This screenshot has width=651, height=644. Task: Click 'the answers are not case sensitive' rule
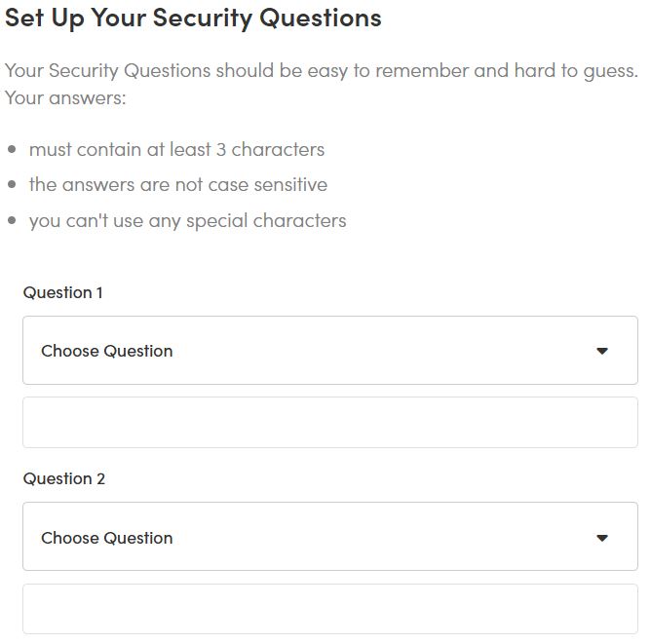(178, 184)
